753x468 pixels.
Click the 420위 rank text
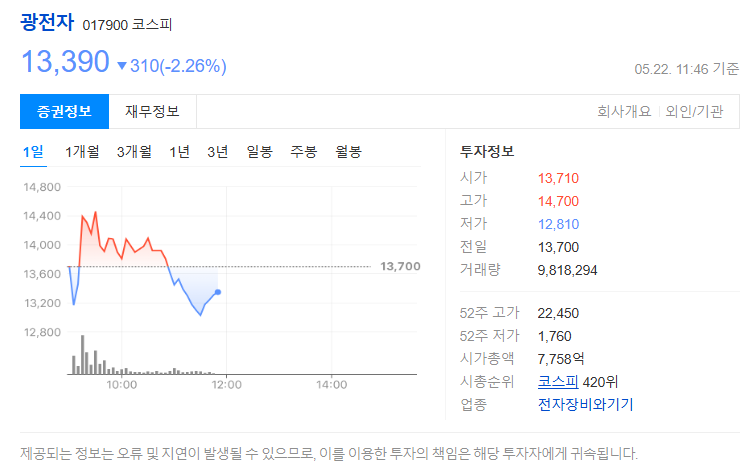pyautogui.click(x=600, y=382)
